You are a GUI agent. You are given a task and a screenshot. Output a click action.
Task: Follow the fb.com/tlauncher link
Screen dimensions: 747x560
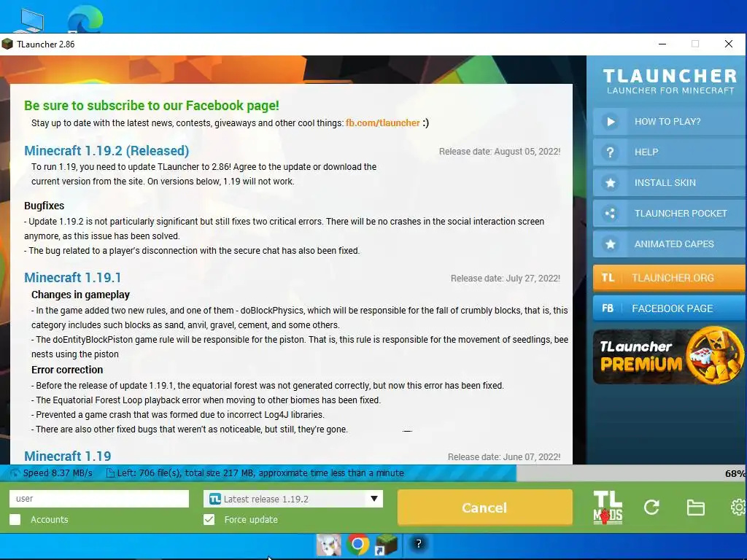click(382, 122)
